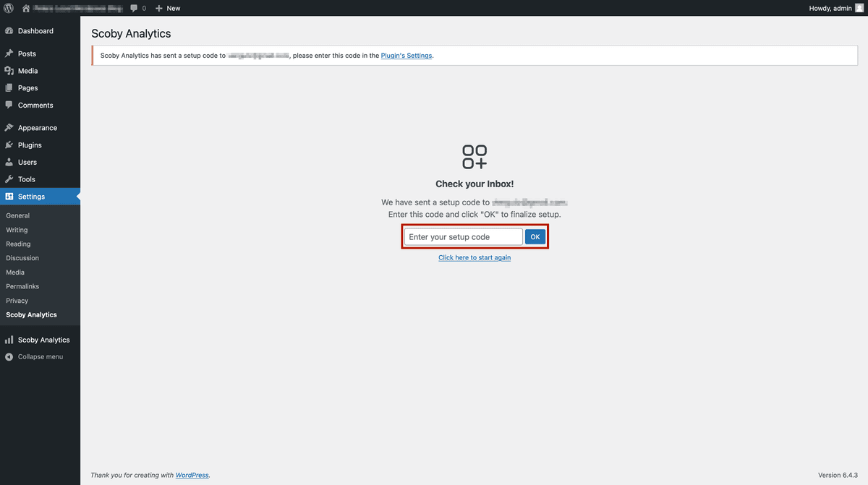Click the Settings sliders icon in the sidebar
Screen dimensions: 868x485
click(x=9, y=197)
